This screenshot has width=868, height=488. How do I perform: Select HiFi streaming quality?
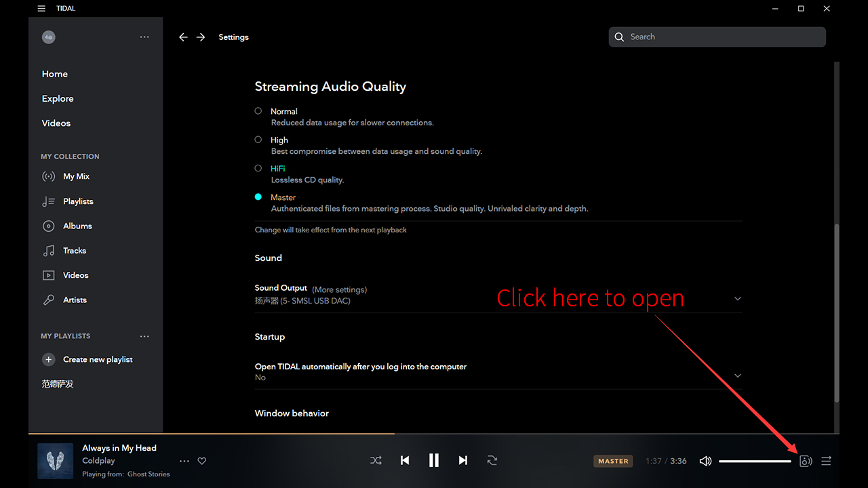(258, 168)
